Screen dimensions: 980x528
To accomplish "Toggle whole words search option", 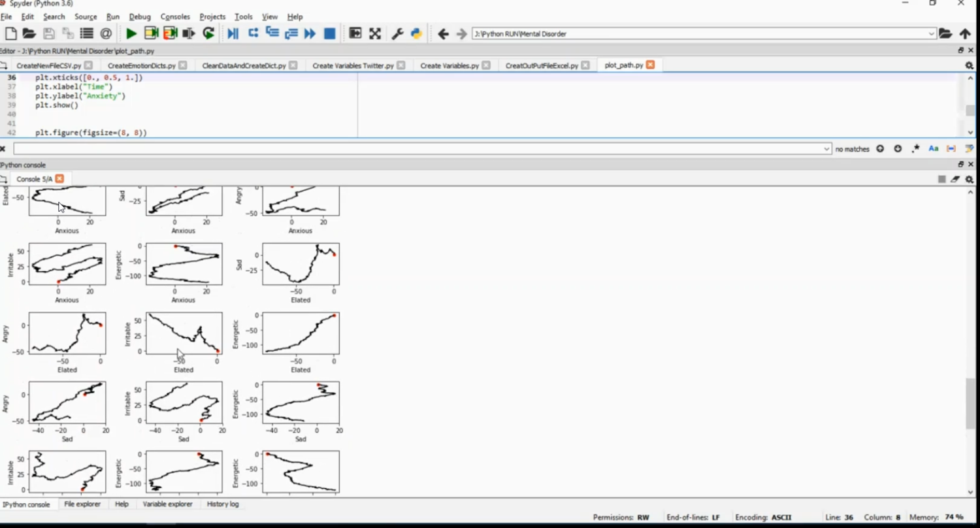I will [951, 149].
